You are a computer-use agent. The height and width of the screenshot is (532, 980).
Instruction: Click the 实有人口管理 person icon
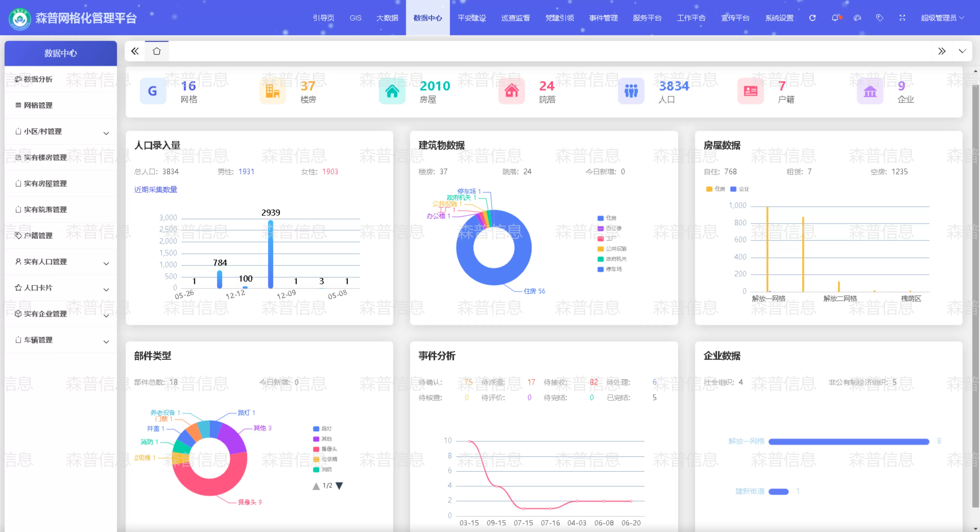(18, 261)
